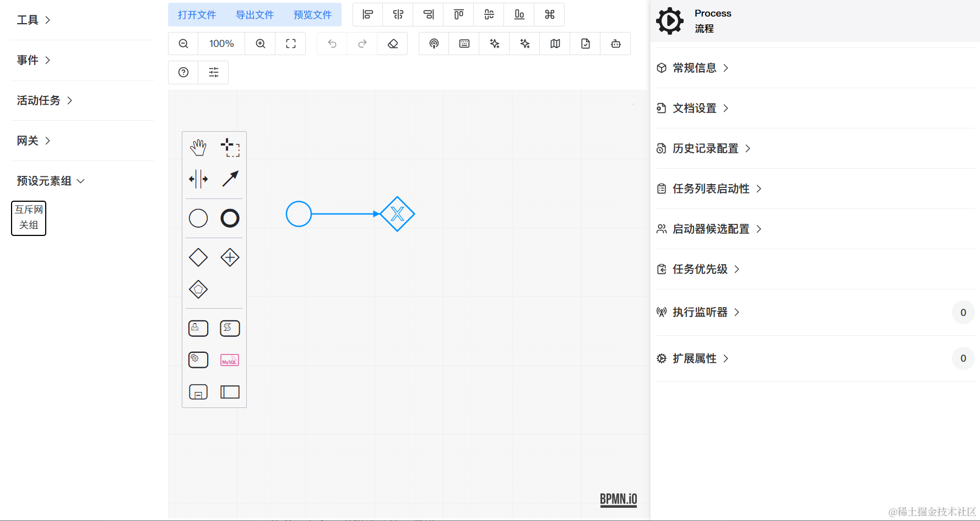Image resolution: width=980 pixels, height=521 pixels.
Task: Click the 100% zoom level display
Action: click(x=221, y=43)
